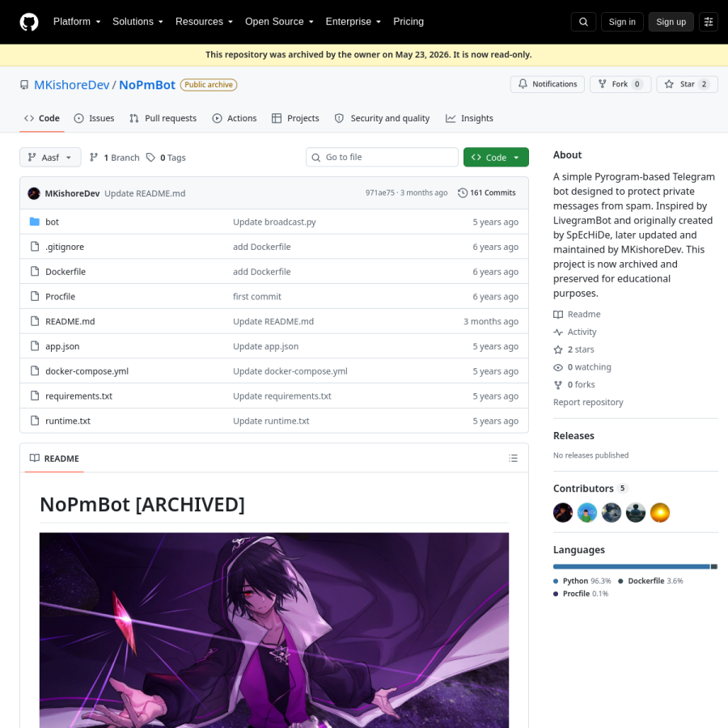Open the appearance settings icon beside Sign up
Screen dimensions: 728x728
tap(709, 22)
